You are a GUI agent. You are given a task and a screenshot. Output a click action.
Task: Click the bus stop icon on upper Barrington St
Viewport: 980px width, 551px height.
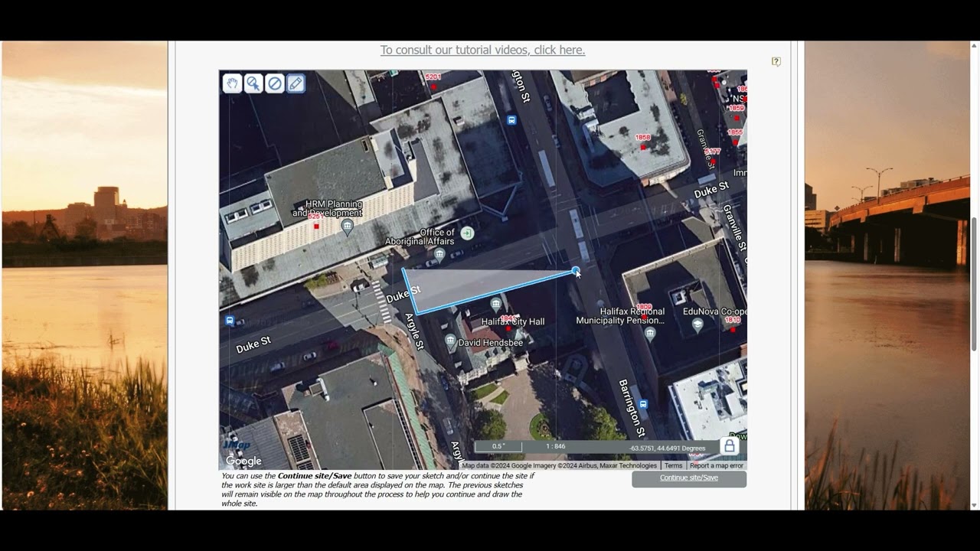[x=511, y=120]
